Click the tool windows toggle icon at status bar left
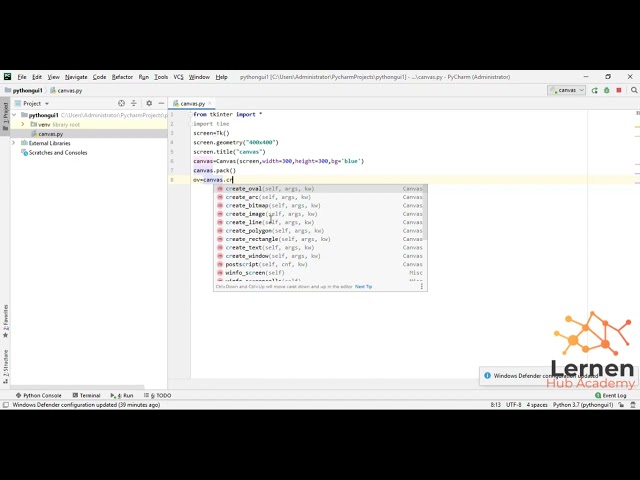Viewport: 640px width, 480px height. [x=6, y=405]
